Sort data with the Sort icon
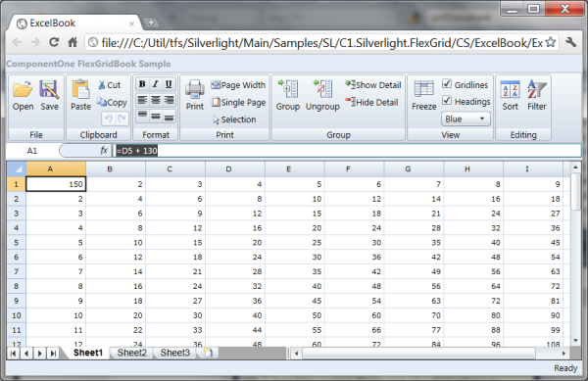The width and height of the screenshot is (588, 381). pyautogui.click(x=510, y=89)
